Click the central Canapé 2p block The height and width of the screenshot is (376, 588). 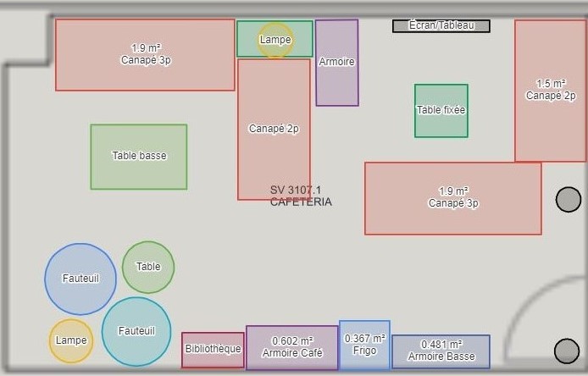pos(275,130)
